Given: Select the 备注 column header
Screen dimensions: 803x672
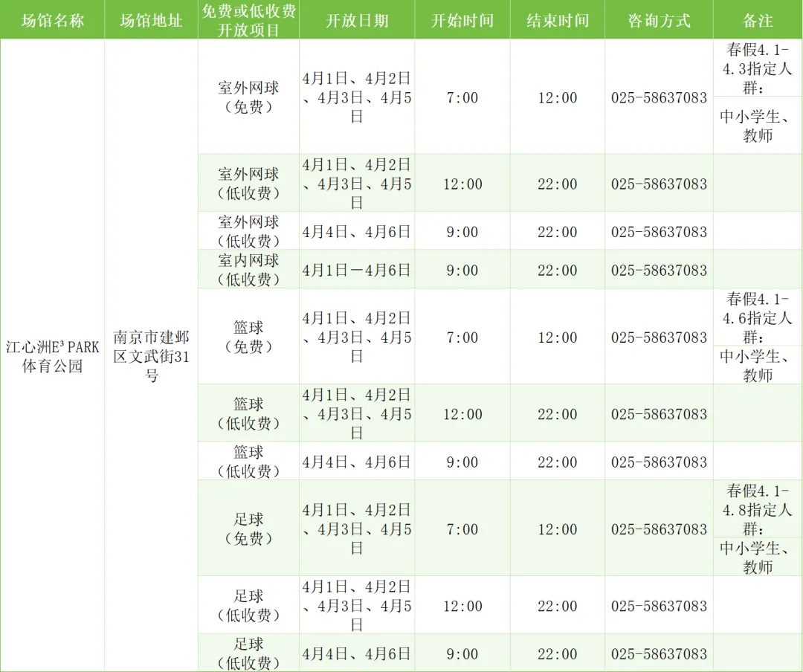Looking at the screenshot, I should [x=758, y=20].
